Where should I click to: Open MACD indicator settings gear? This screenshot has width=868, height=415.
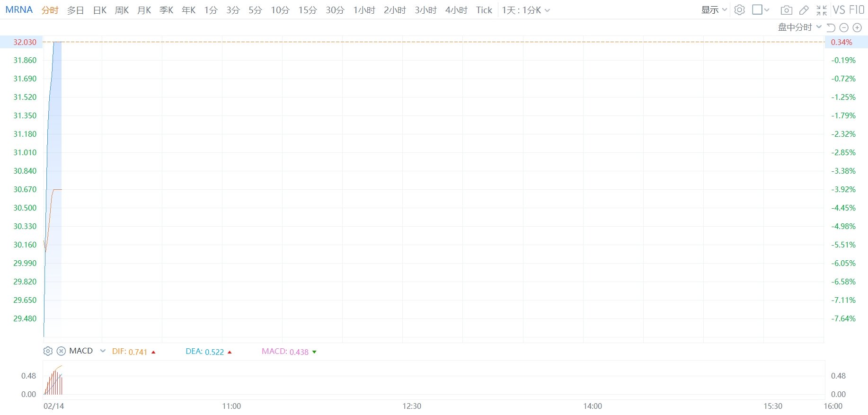tap(48, 351)
